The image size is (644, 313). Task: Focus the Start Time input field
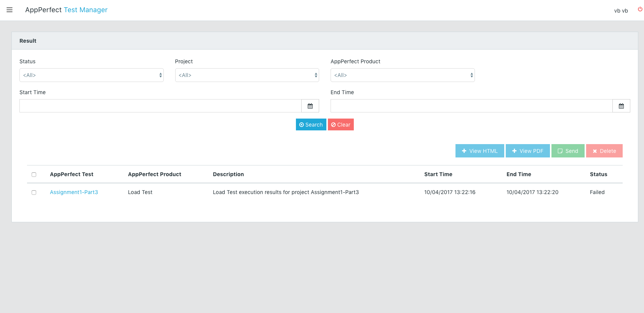160,106
